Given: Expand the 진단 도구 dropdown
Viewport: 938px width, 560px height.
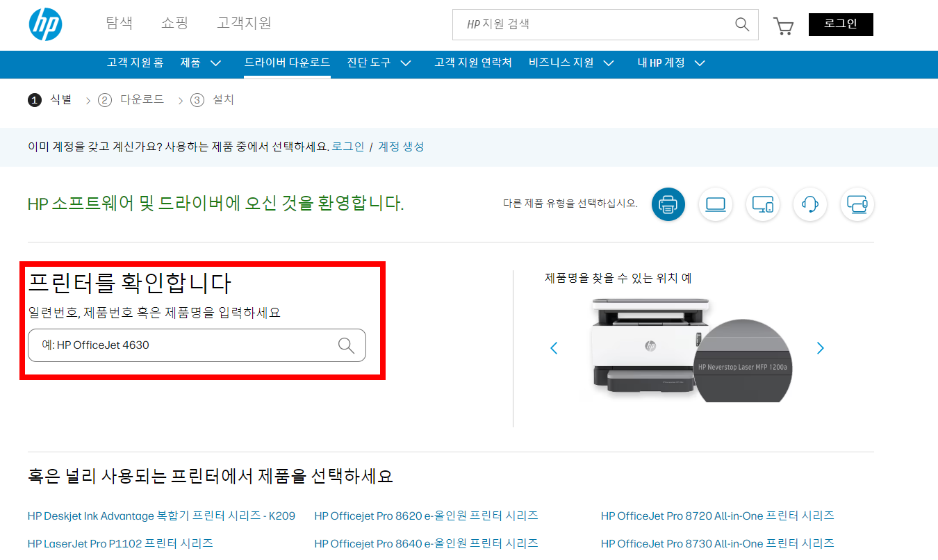Looking at the screenshot, I should pos(379,63).
